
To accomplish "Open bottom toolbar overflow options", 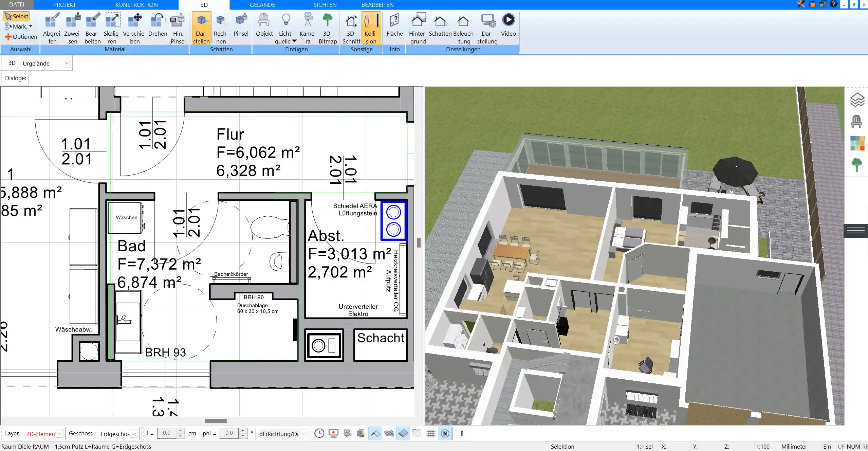I will 462,433.
